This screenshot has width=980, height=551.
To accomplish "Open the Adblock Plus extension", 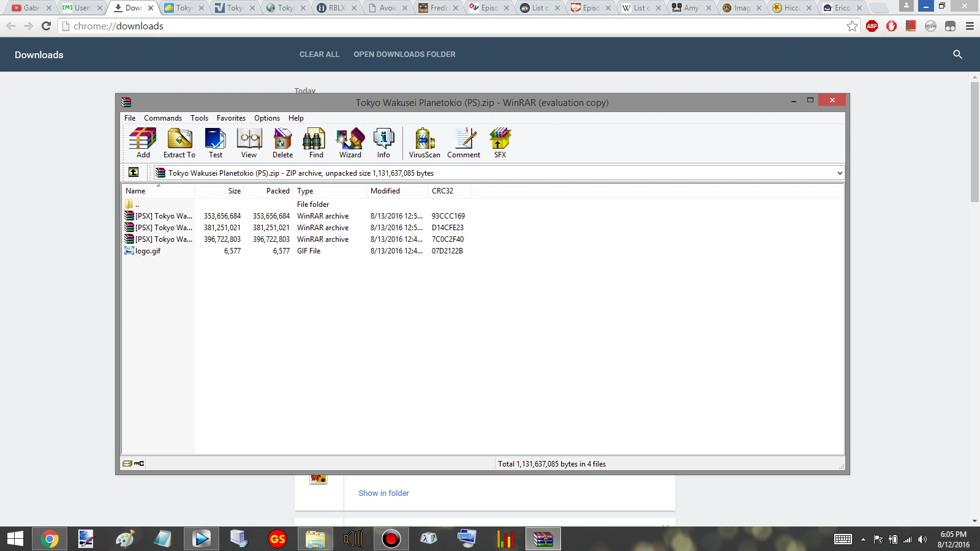I will coord(872,26).
